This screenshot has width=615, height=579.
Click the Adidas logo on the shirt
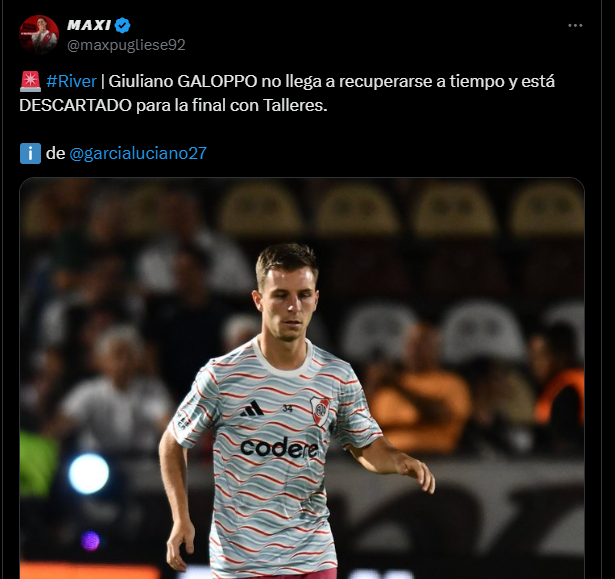[252, 408]
